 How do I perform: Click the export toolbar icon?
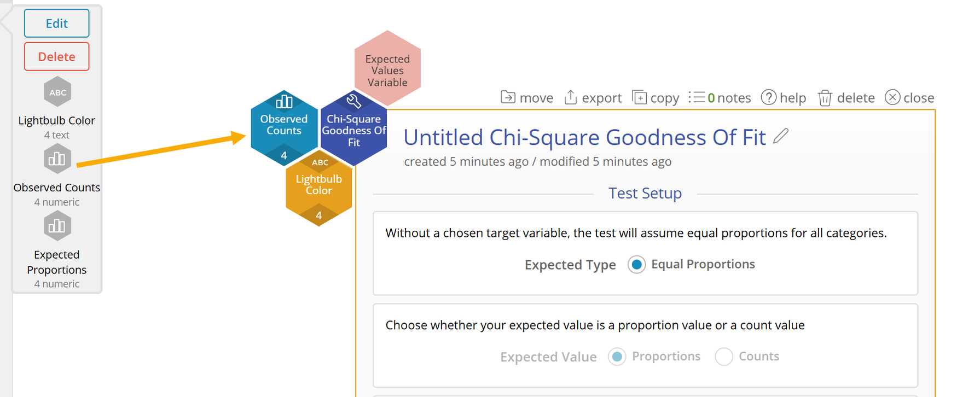coord(571,97)
